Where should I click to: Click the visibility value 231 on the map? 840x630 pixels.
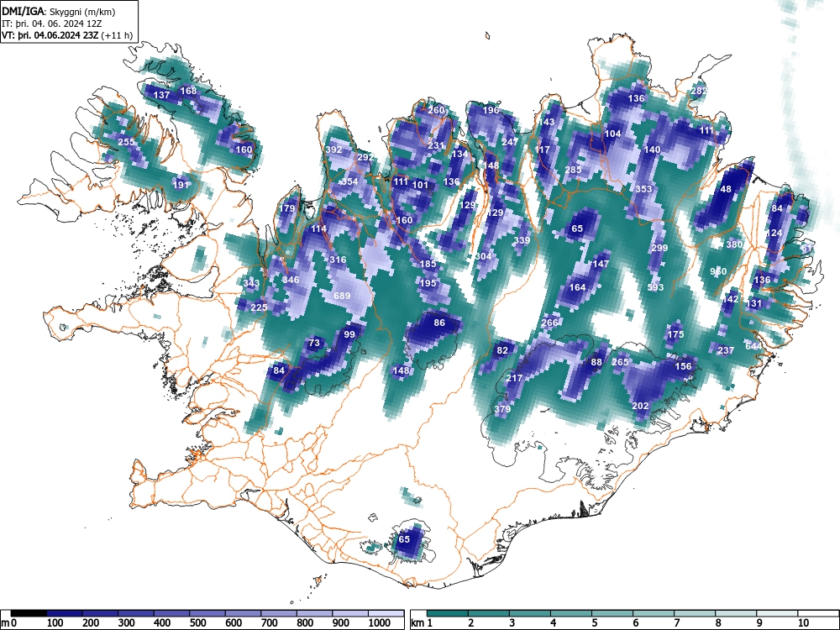436,145
